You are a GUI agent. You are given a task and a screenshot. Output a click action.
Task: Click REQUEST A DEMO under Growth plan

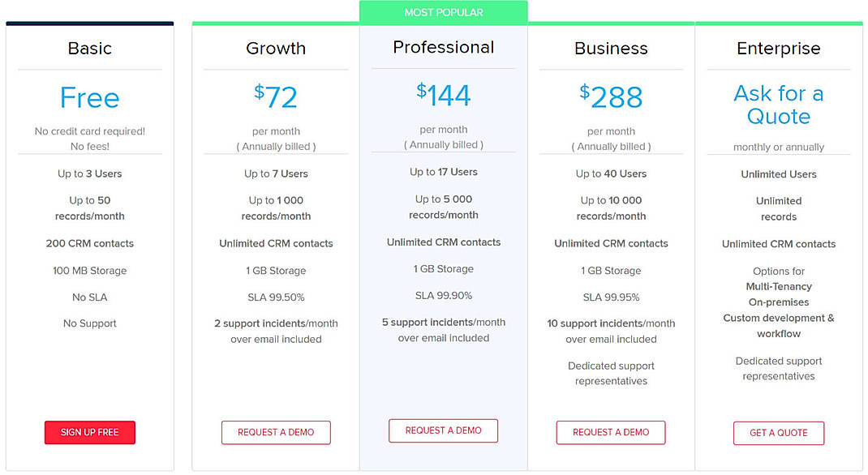pos(276,432)
